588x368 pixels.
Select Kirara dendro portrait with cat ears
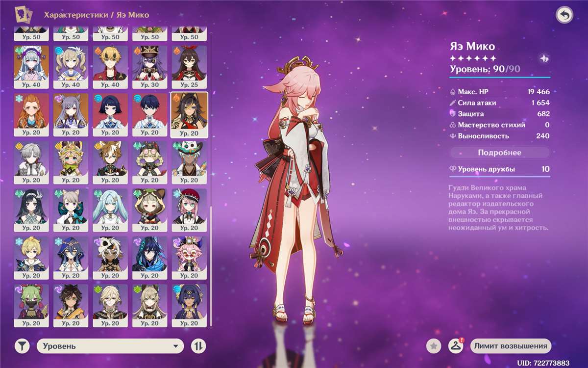click(149, 306)
